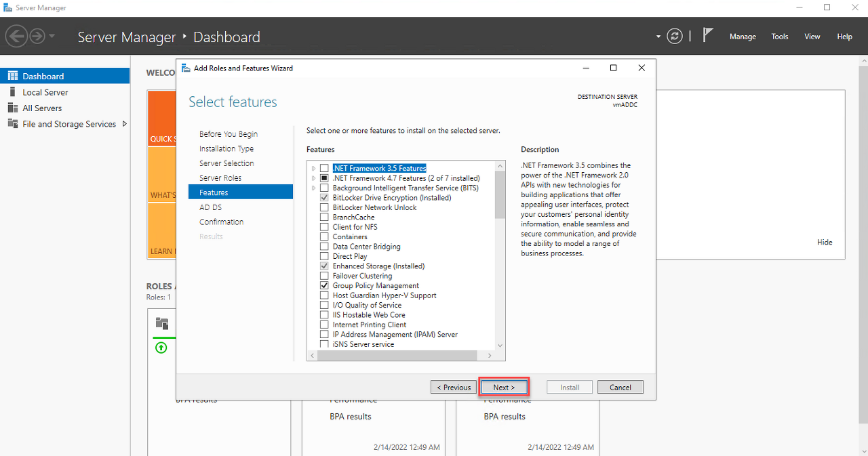Click the wizard title bar icon

186,68
